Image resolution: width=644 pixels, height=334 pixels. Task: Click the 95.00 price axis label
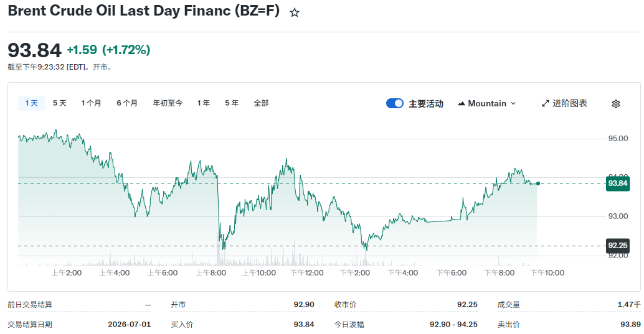pyautogui.click(x=618, y=138)
